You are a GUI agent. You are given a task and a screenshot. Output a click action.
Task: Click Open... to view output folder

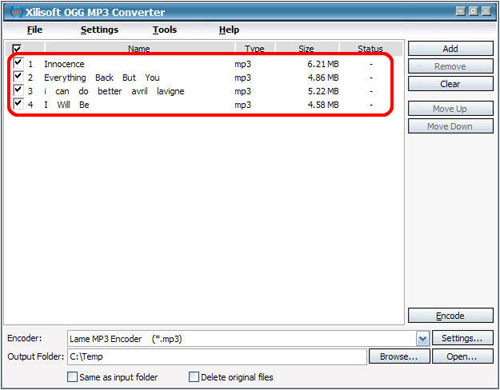tap(462, 357)
